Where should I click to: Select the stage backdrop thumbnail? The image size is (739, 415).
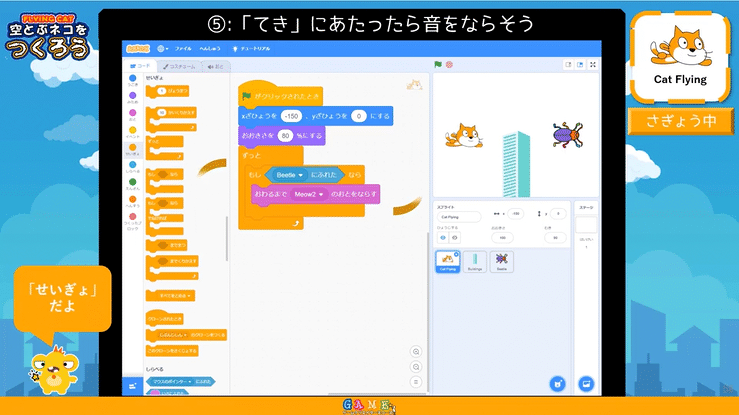point(586,225)
